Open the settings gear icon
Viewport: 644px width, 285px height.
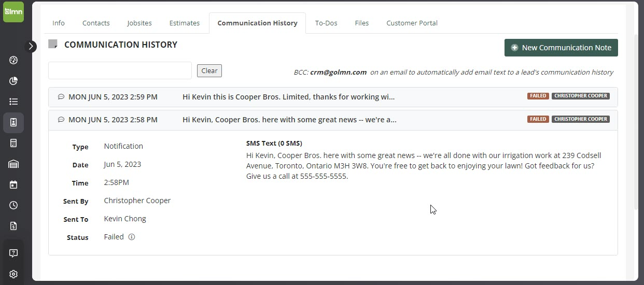pos(13,274)
